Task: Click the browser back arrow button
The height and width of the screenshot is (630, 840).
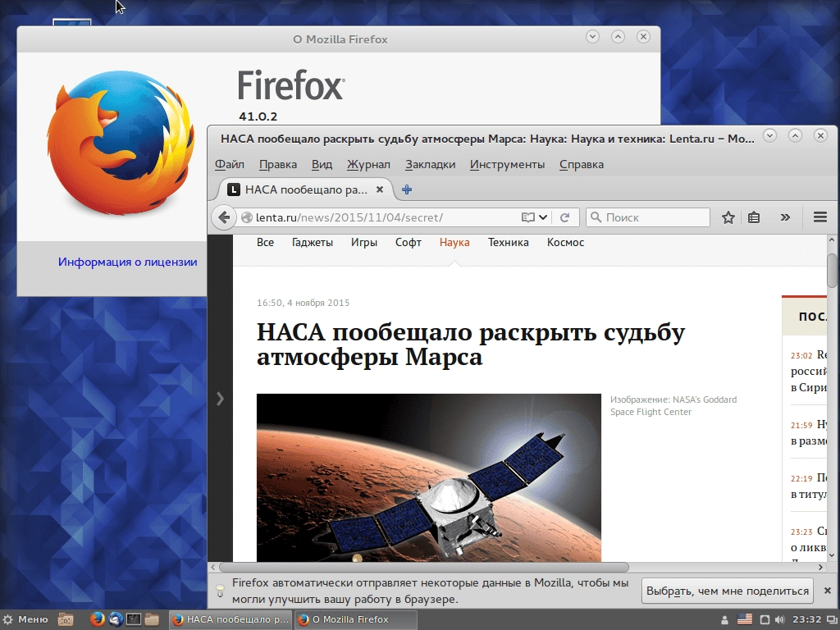Action: (x=224, y=217)
